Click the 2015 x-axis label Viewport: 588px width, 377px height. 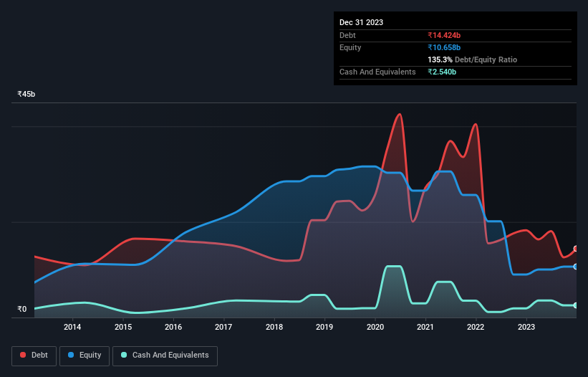tap(123, 327)
